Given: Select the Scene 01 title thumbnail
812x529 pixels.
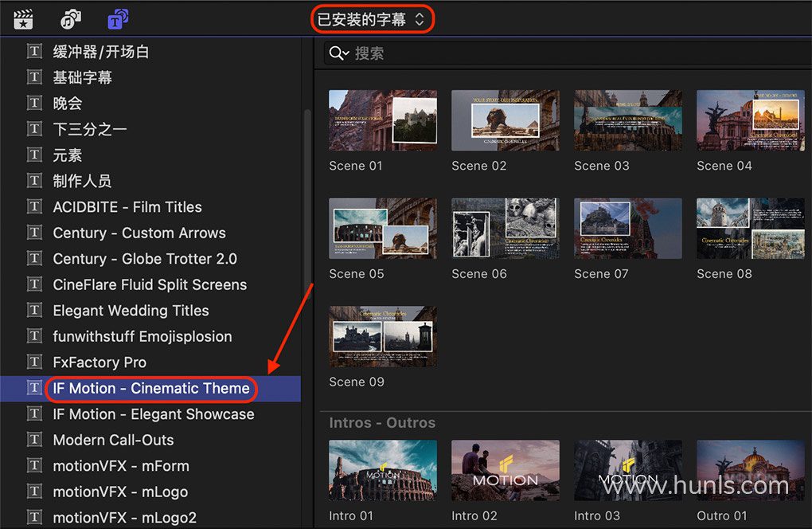Looking at the screenshot, I should (383, 120).
